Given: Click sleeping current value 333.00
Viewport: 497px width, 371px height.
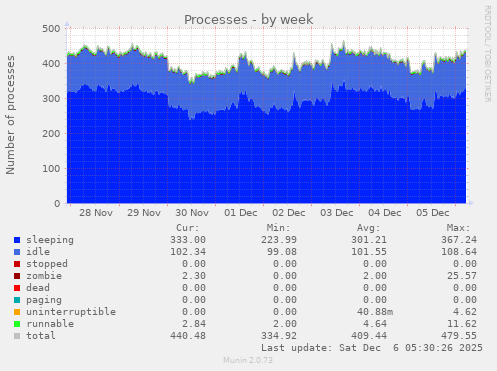Looking at the screenshot, I should pos(188,240).
